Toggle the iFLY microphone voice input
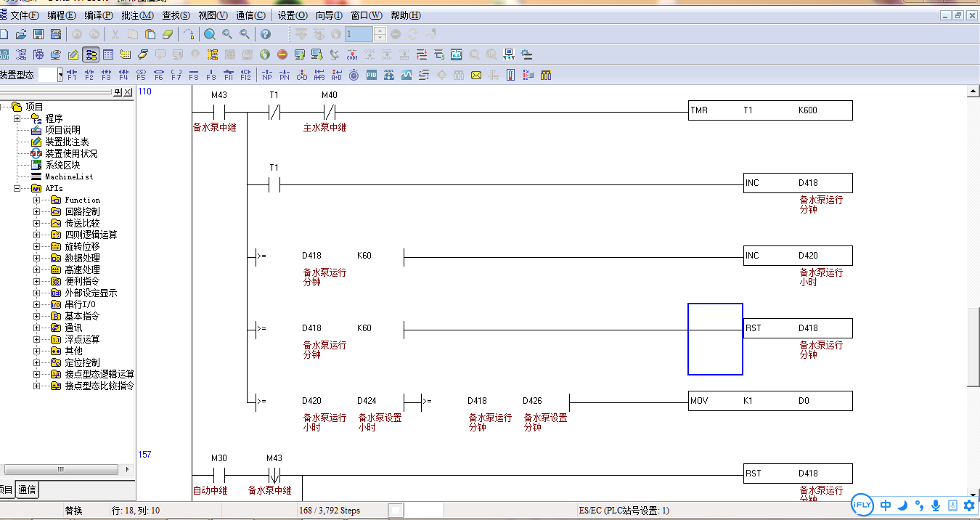This screenshot has width=980, height=520. coord(936,505)
